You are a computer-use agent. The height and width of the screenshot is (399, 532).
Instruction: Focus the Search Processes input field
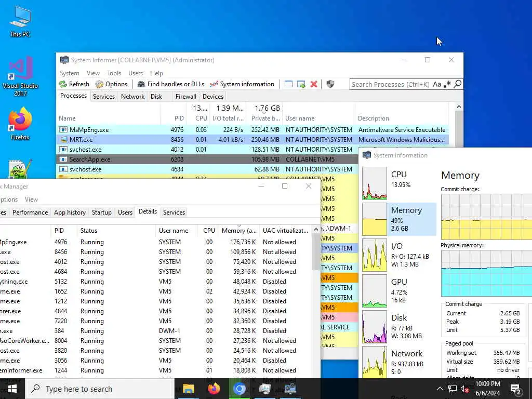point(390,84)
